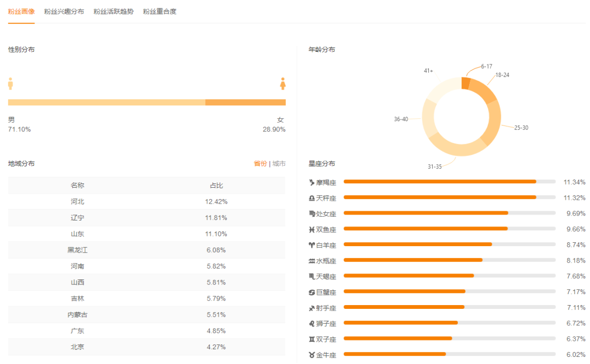Select the 河北 row in region table
The height and width of the screenshot is (364, 590).
pyautogui.click(x=146, y=201)
